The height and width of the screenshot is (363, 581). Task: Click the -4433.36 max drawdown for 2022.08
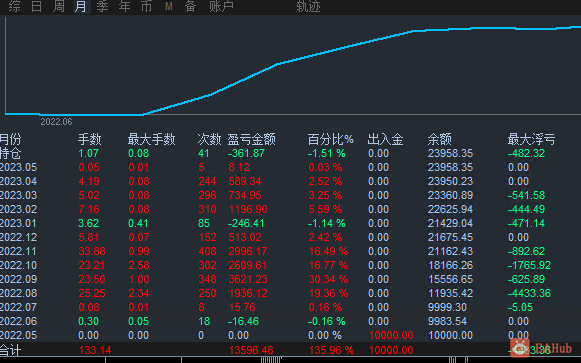529,293
